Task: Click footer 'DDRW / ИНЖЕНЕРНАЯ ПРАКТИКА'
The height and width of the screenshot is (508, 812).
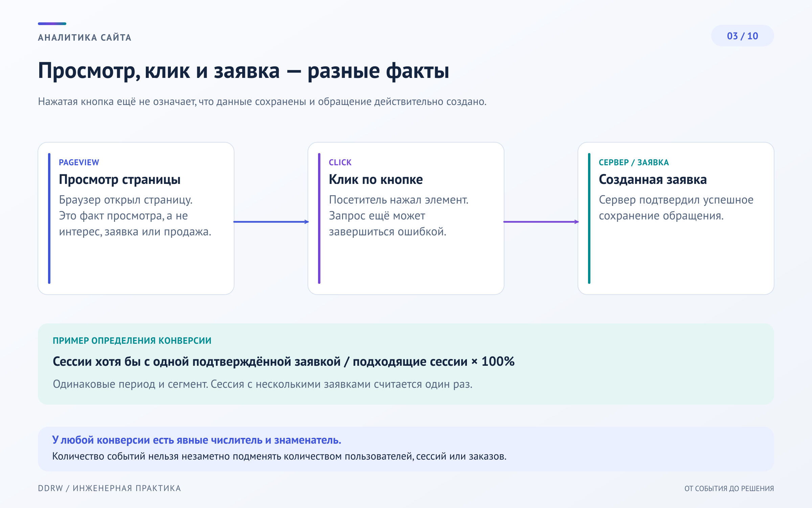Action: 109,488
